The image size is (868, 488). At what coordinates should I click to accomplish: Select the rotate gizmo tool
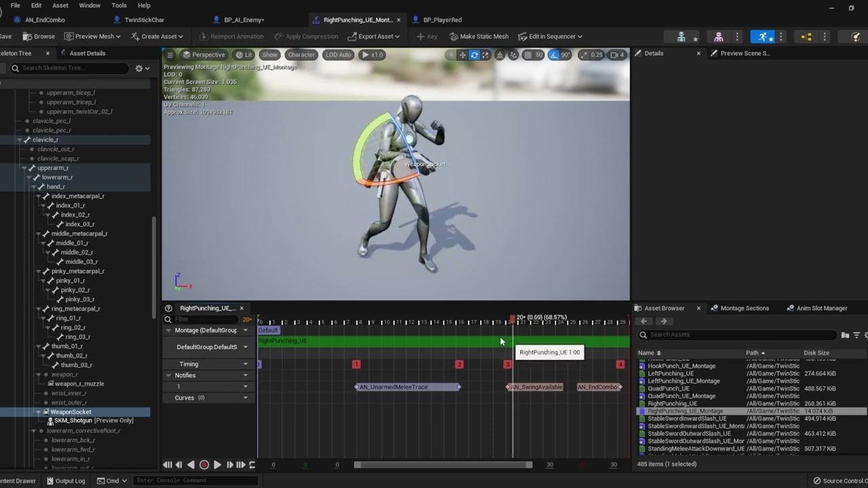coord(474,55)
